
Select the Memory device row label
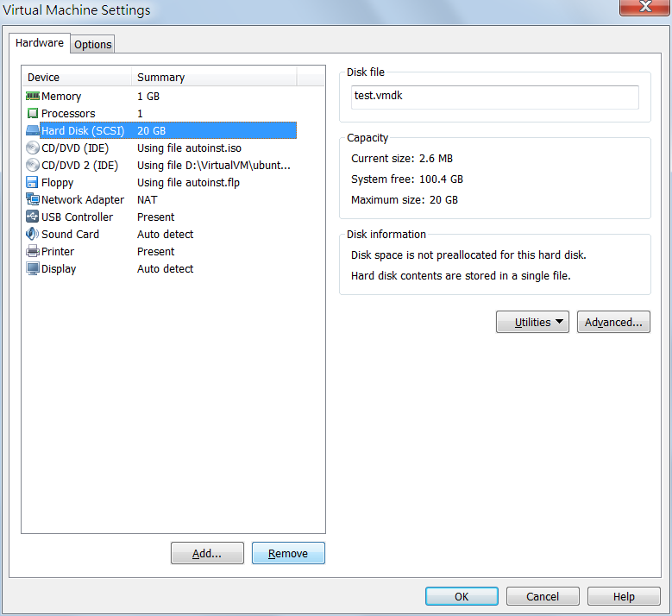coord(61,97)
